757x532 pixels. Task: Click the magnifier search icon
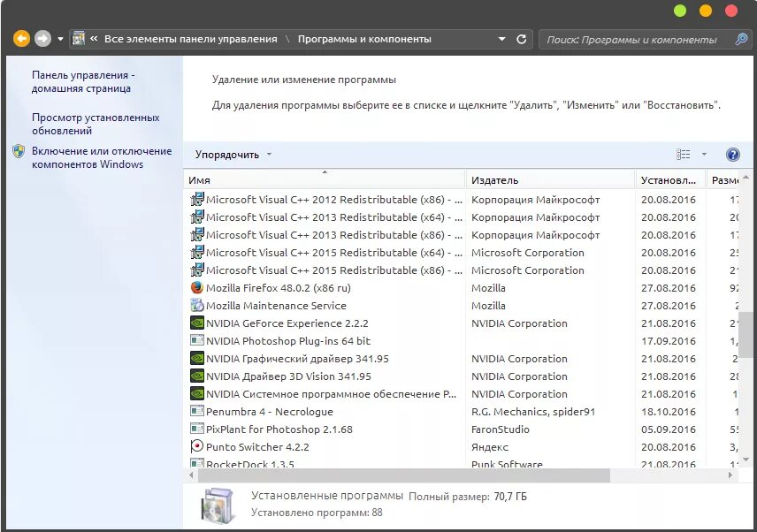tap(741, 39)
